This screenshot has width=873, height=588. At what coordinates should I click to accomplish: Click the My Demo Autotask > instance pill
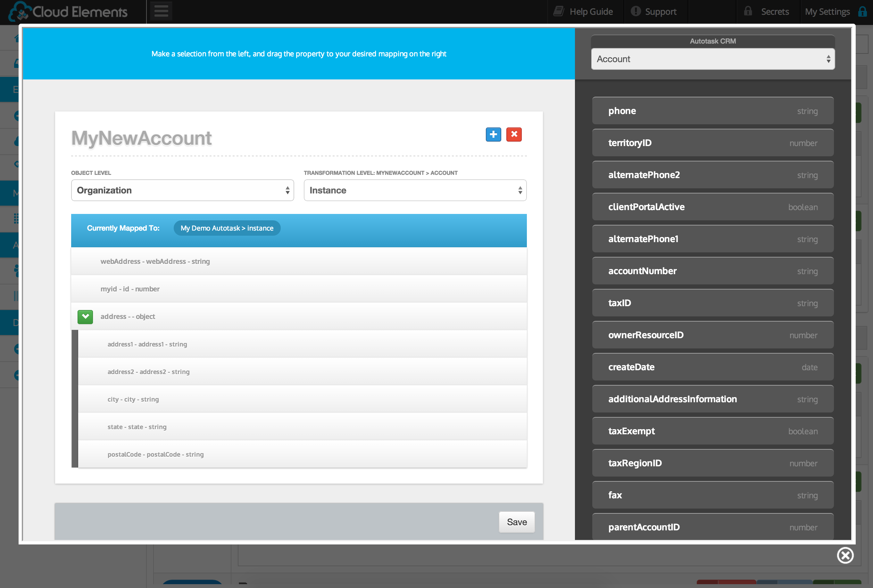pyautogui.click(x=227, y=228)
